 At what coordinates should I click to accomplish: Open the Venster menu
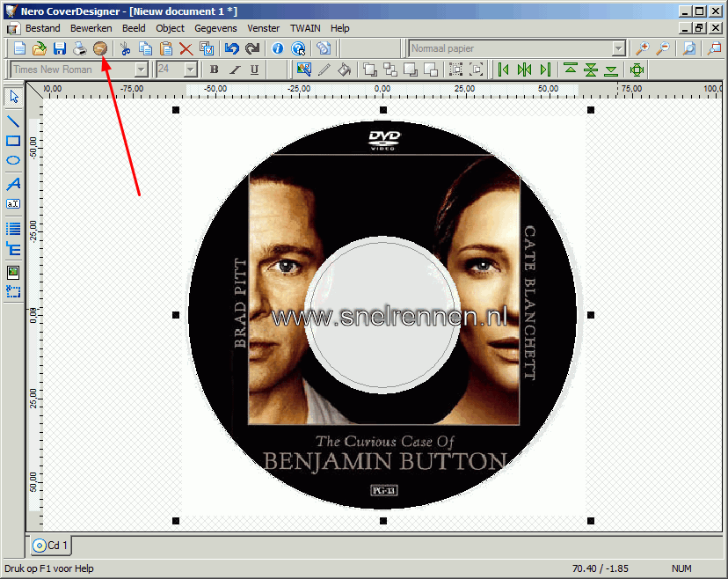tap(263, 28)
